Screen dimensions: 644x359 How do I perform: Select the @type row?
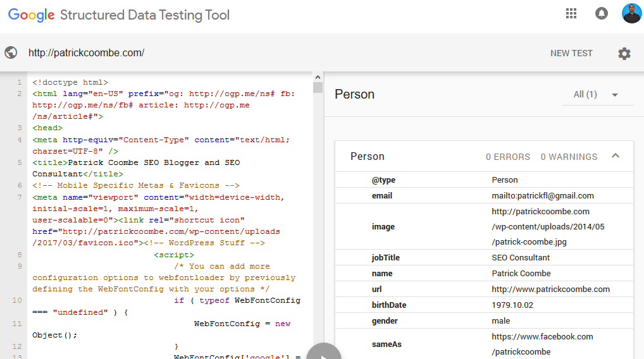point(484,179)
